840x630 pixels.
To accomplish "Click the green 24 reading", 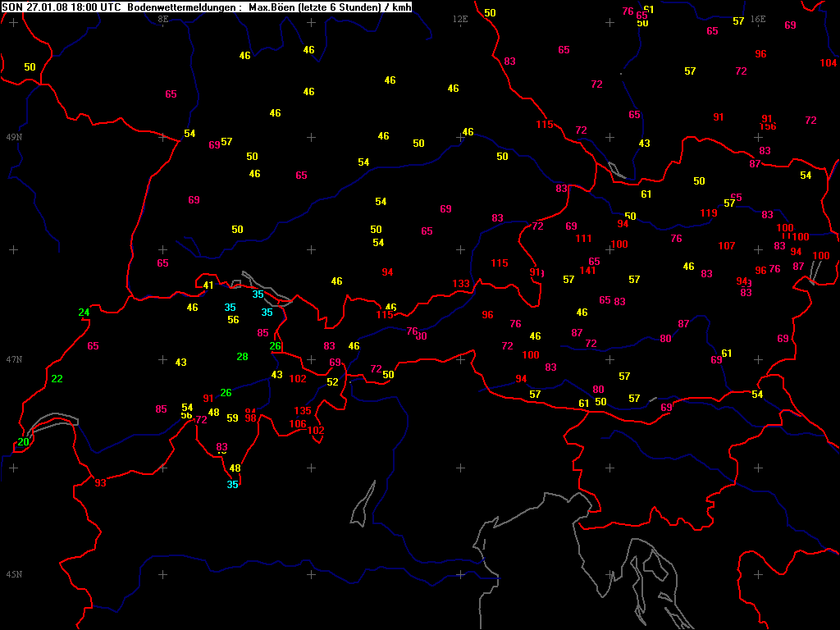I will [x=84, y=313].
